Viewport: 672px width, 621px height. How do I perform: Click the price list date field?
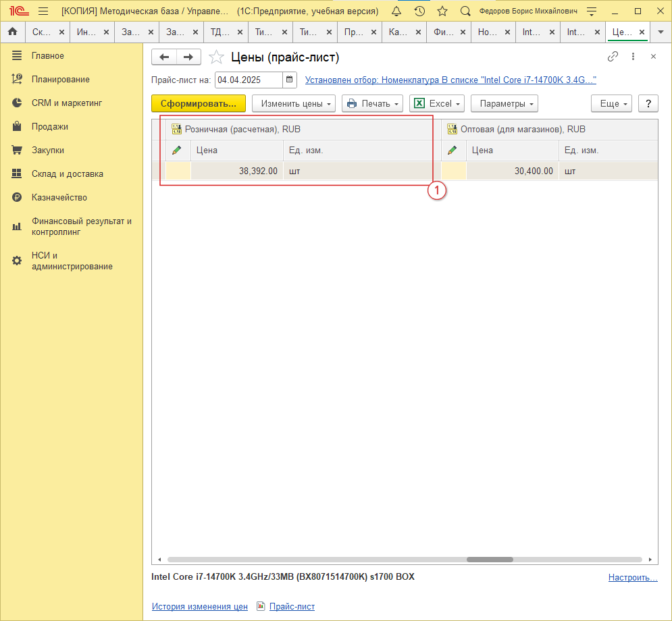[x=248, y=80]
